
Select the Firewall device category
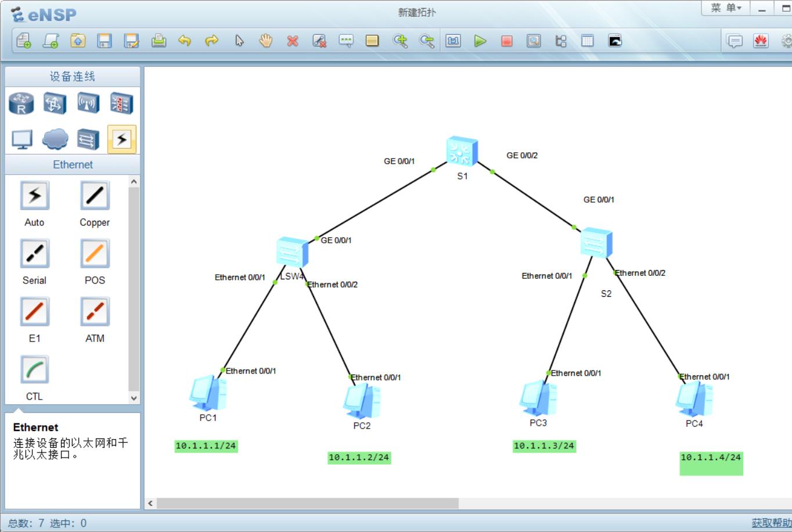pos(122,103)
